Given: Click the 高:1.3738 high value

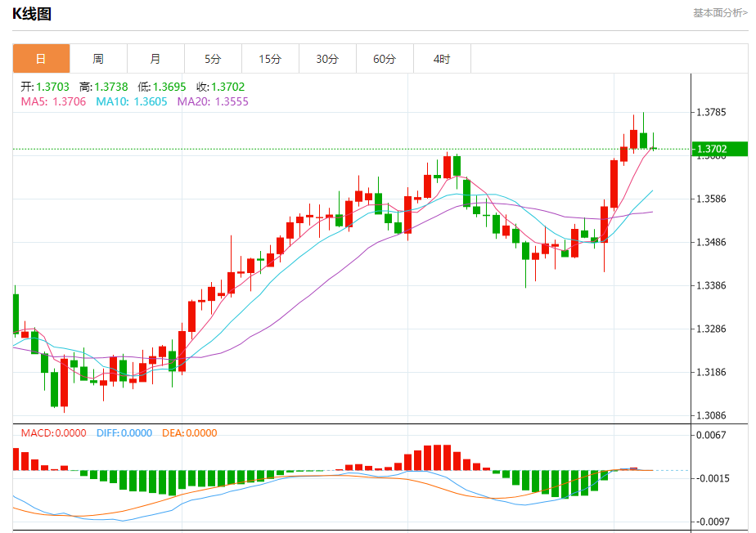Looking at the screenshot, I should pos(104,87).
